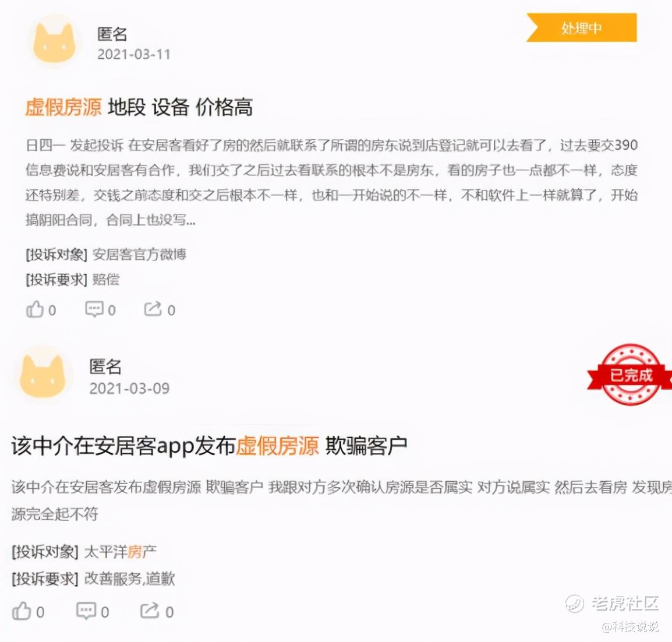Click the 赔偿 complaint request text
Image resolution: width=672 pixels, height=642 pixels.
pos(106,280)
